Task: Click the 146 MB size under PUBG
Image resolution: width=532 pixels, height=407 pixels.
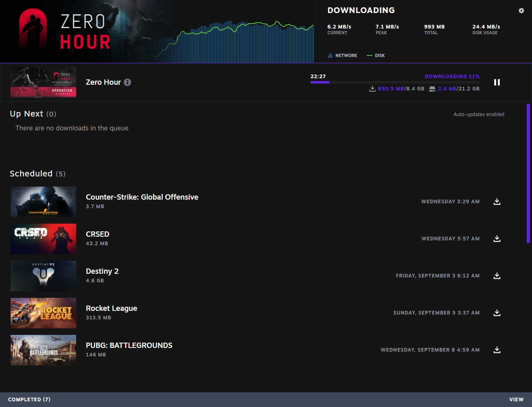Action: coord(96,355)
